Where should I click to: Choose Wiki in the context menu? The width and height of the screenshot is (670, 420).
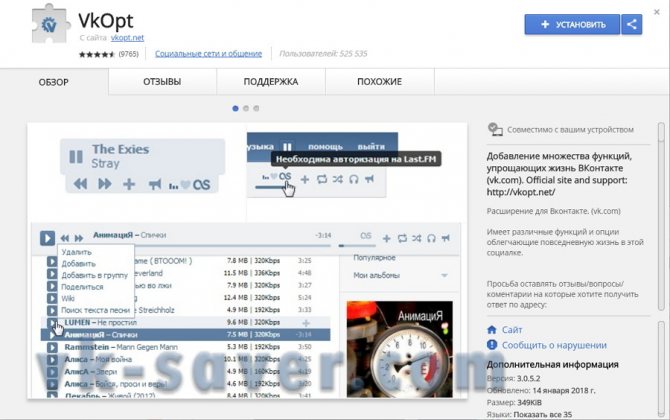coord(68,298)
